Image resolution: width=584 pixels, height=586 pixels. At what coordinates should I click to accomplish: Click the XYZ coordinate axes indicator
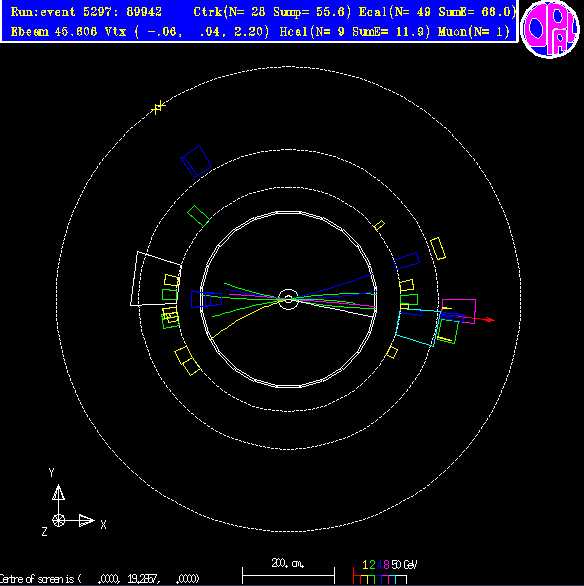tap(71, 502)
